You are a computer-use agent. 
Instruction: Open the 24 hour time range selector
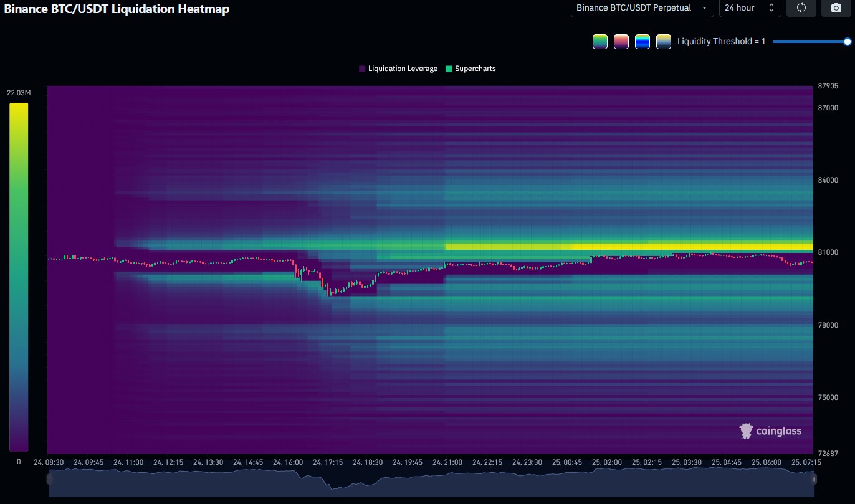coord(750,8)
